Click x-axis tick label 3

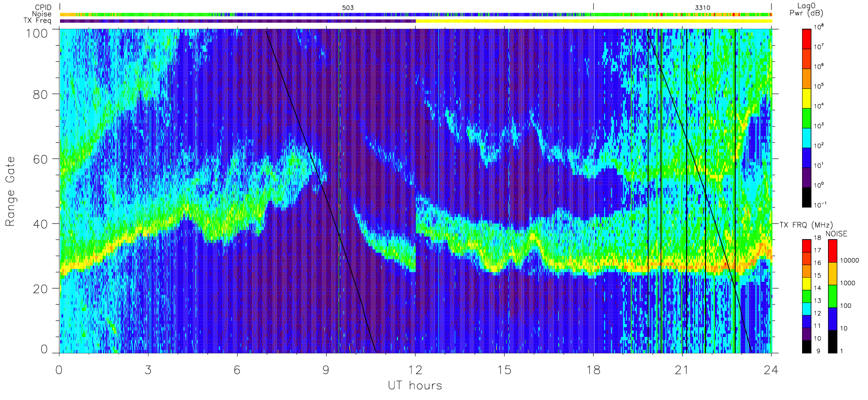click(148, 370)
